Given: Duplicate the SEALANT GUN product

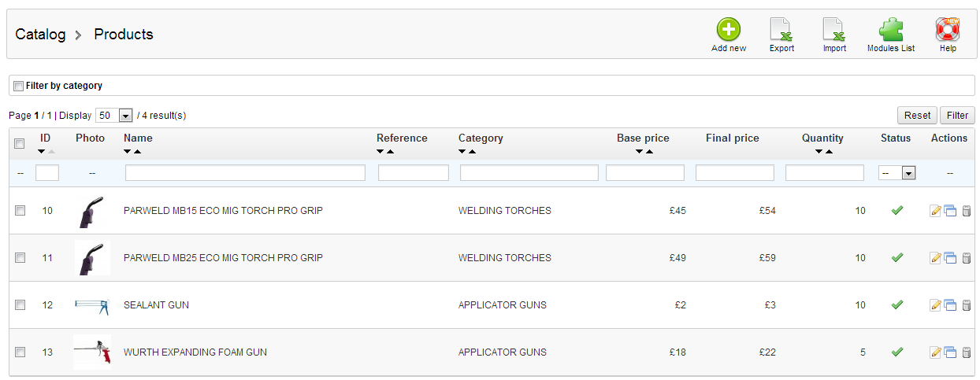Looking at the screenshot, I should coord(950,305).
